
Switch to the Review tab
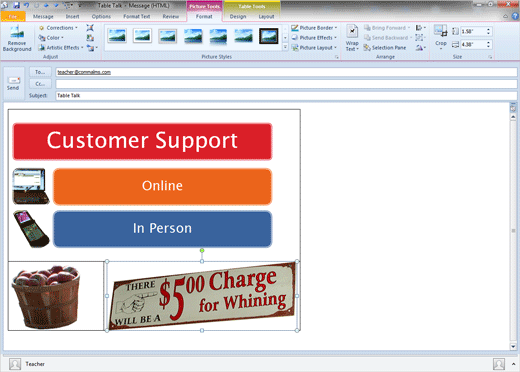tap(171, 16)
